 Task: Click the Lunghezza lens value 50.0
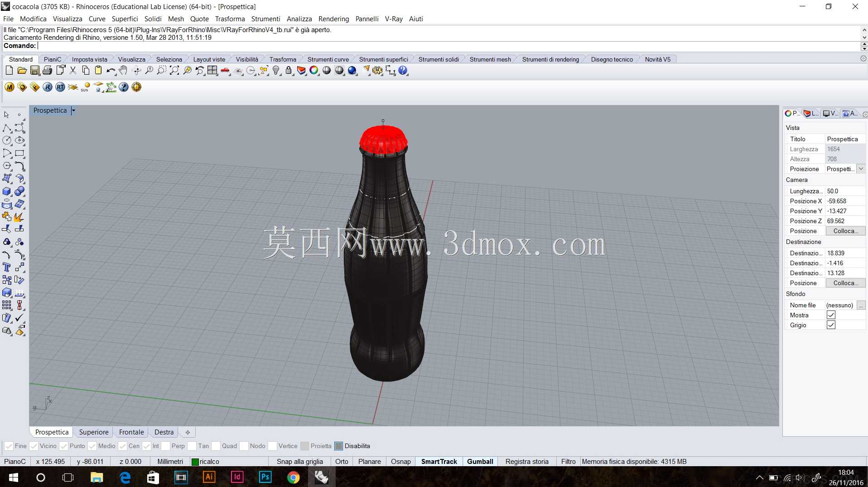pyautogui.click(x=844, y=191)
